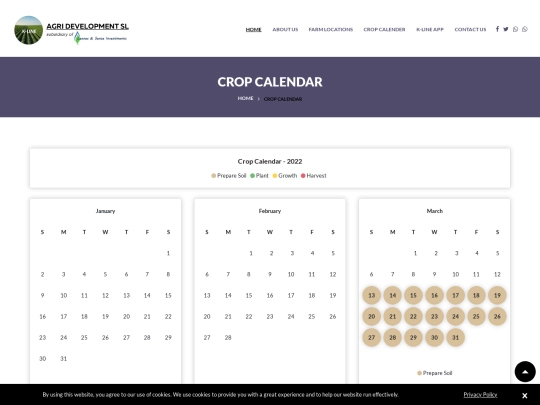Select Crop Calender in navigation
This screenshot has width=540, height=405.
point(384,30)
